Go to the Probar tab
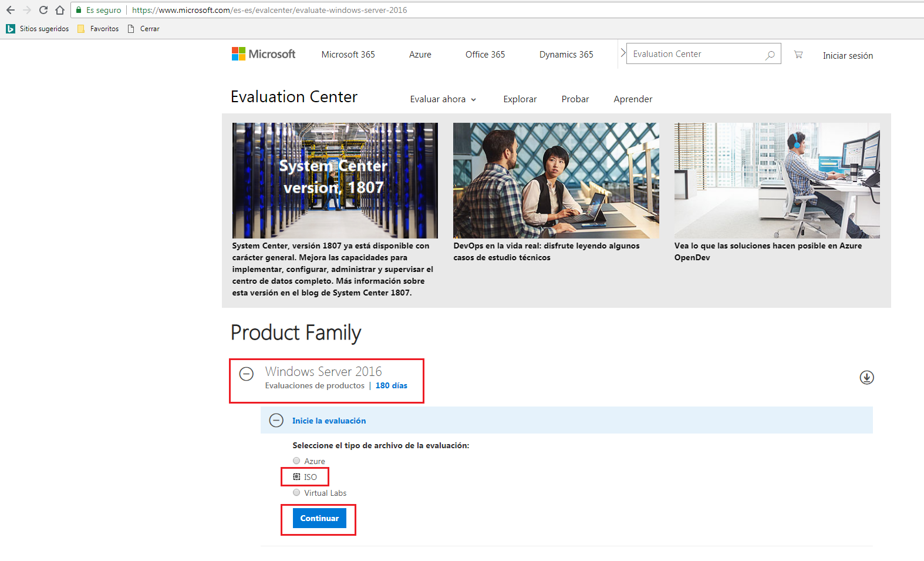The width and height of the screenshot is (924, 561). click(575, 99)
